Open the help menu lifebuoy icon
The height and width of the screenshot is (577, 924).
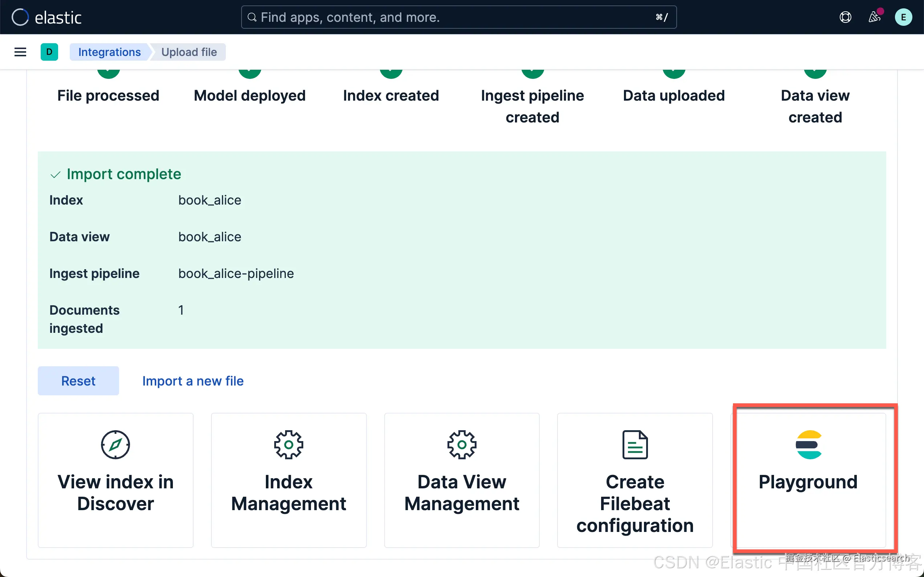click(845, 17)
